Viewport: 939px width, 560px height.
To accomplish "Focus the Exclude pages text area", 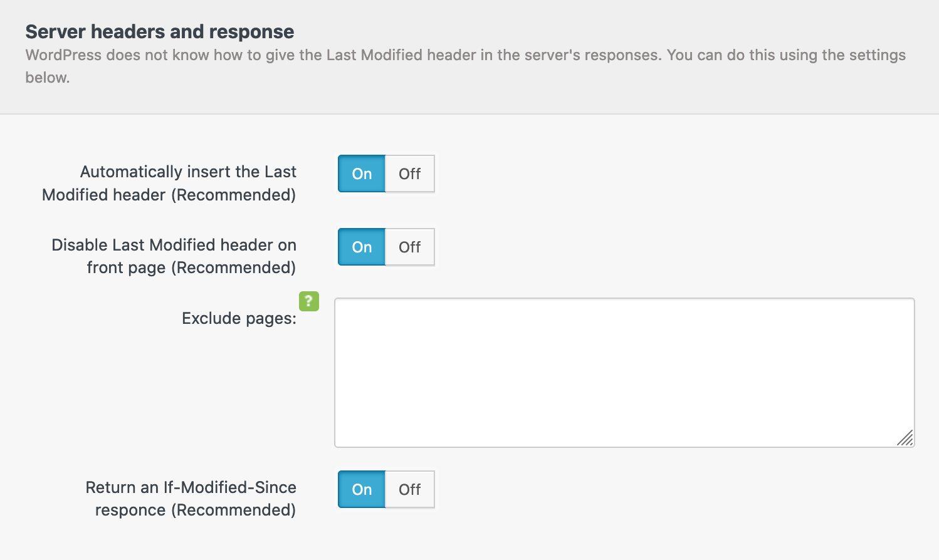I will click(x=624, y=372).
